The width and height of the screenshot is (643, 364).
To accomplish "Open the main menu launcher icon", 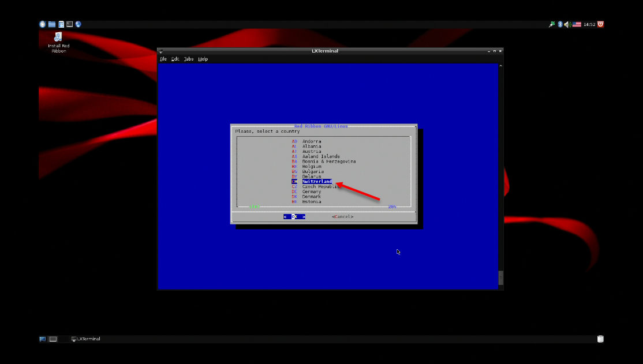I will (x=42, y=24).
